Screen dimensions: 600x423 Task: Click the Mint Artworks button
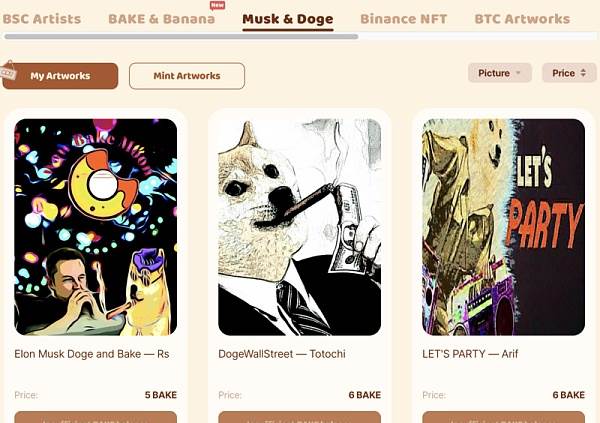[x=187, y=76]
